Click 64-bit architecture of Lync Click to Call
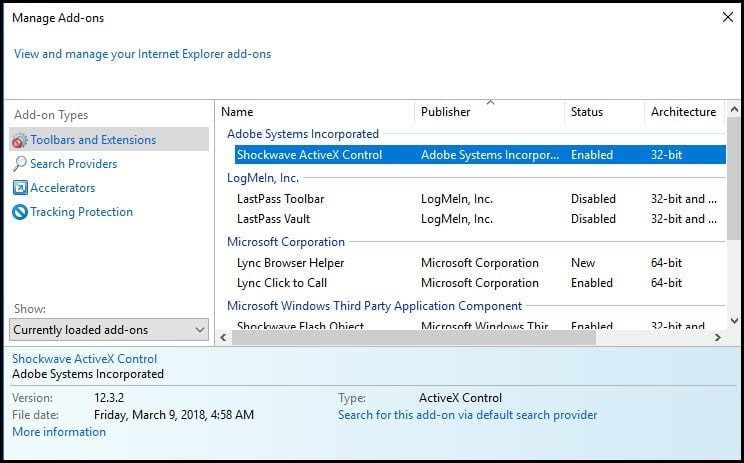The width and height of the screenshot is (744, 463). (x=666, y=283)
